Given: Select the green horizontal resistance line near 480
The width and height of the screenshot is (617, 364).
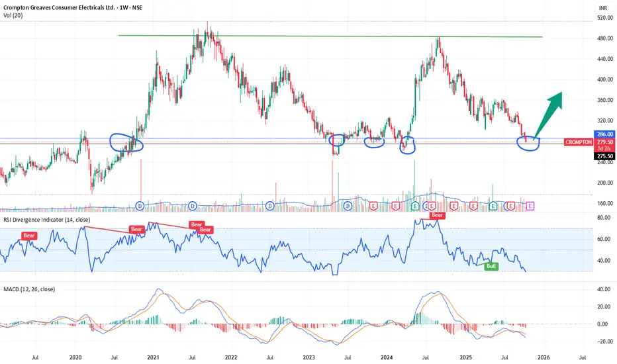Looking at the screenshot, I should point(330,36).
